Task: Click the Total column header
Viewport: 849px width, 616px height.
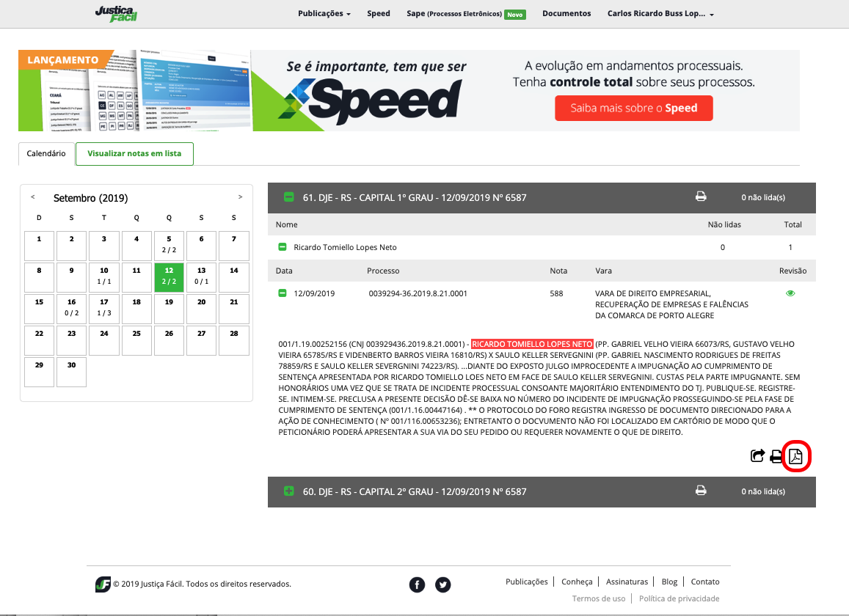Action: click(792, 224)
